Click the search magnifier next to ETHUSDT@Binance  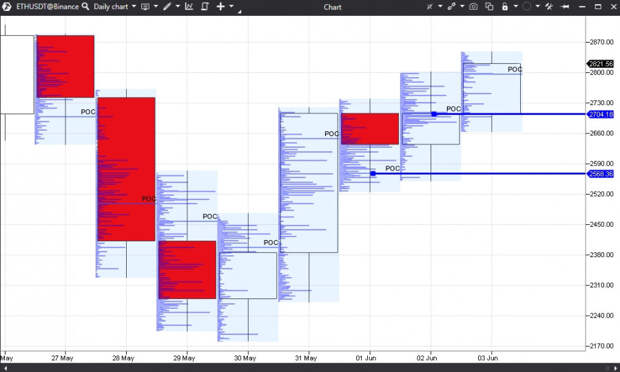85,7
